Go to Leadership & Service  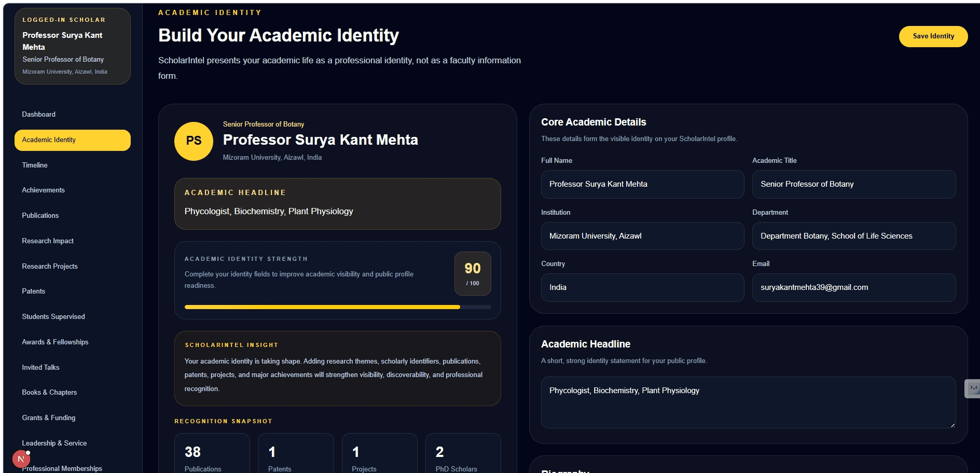click(x=73, y=443)
